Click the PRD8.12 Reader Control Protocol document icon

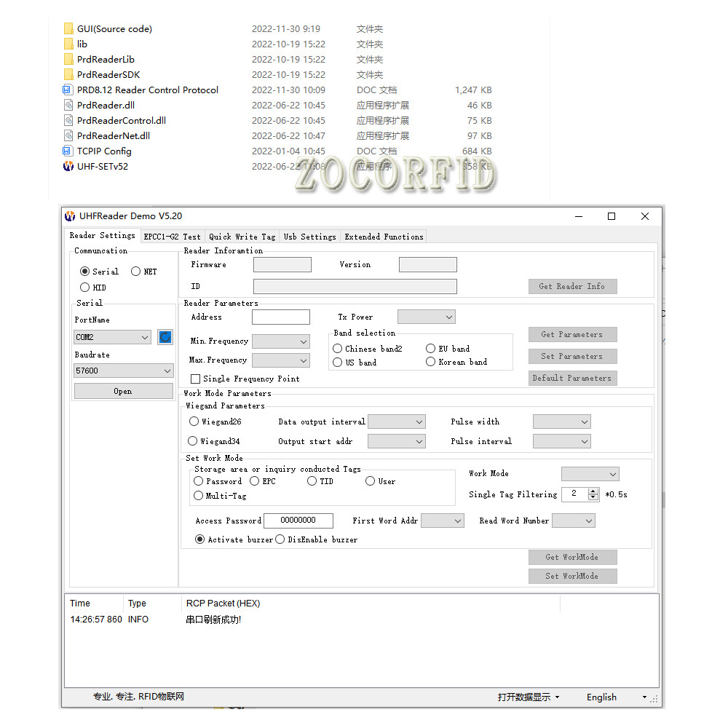click(68, 90)
